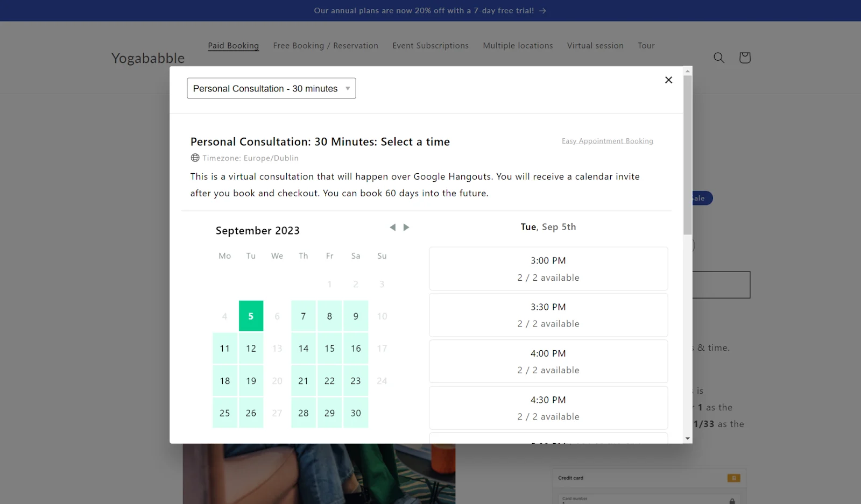Select September 14 on calendar
The image size is (861, 504).
point(304,349)
